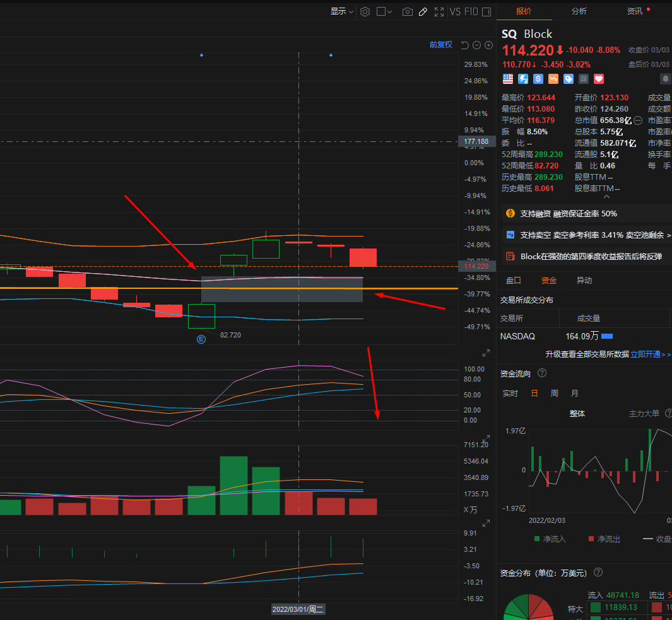This screenshot has height=620, width=672.
Task: Click the 成交量 column header
Action: 589,319
